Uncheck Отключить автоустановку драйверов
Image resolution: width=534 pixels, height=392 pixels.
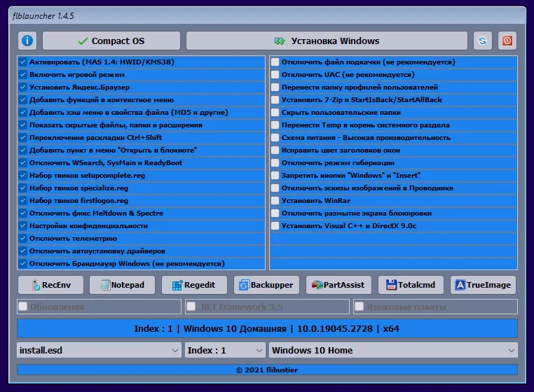tap(23, 251)
